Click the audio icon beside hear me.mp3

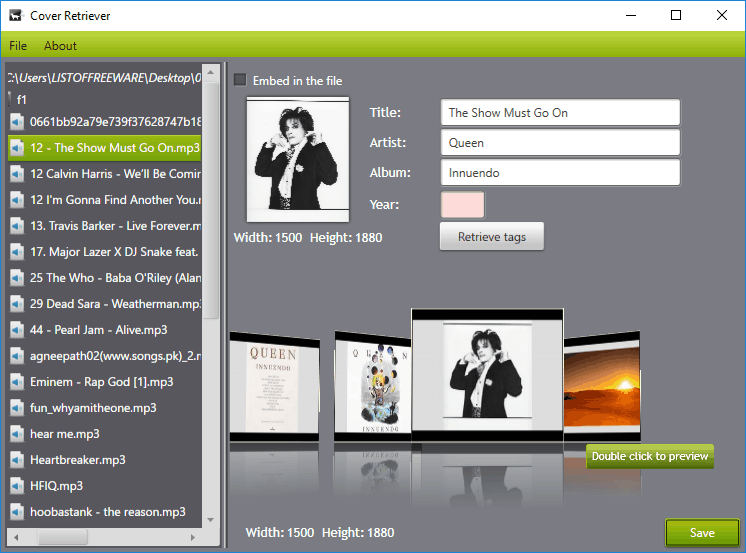point(17,434)
